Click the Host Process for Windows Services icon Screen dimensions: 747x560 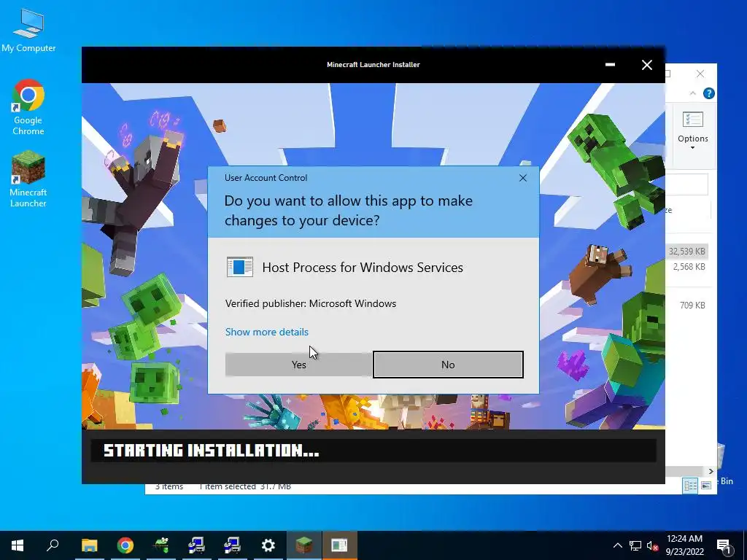pos(239,267)
